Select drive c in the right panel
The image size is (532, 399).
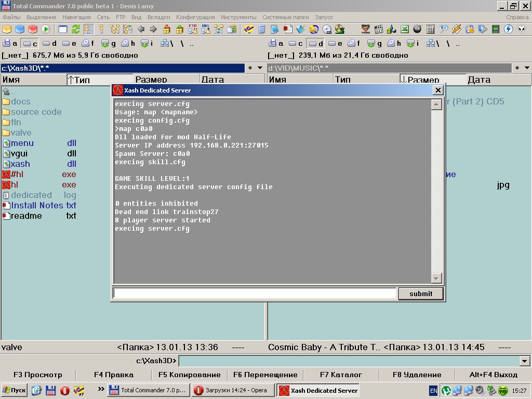click(296, 44)
